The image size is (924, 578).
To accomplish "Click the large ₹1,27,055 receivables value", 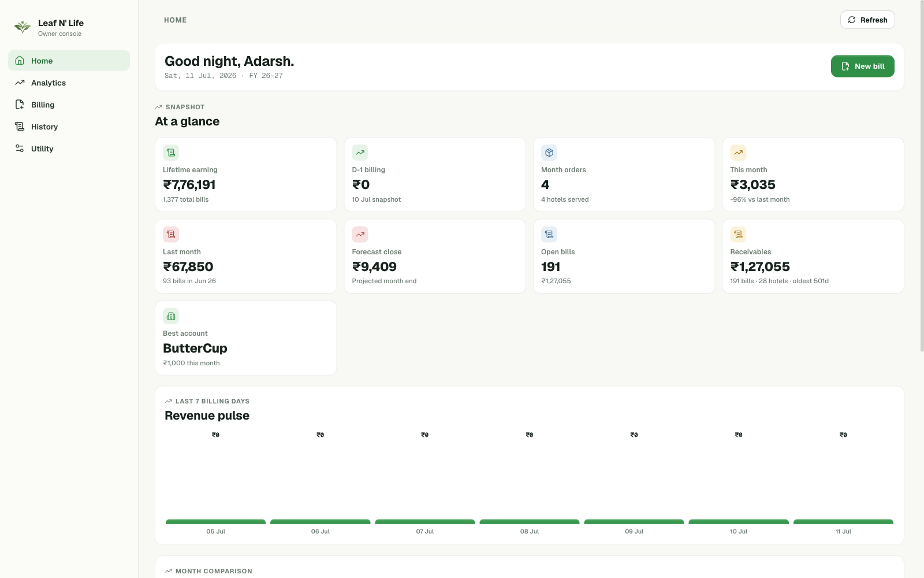I will pyautogui.click(x=760, y=267).
